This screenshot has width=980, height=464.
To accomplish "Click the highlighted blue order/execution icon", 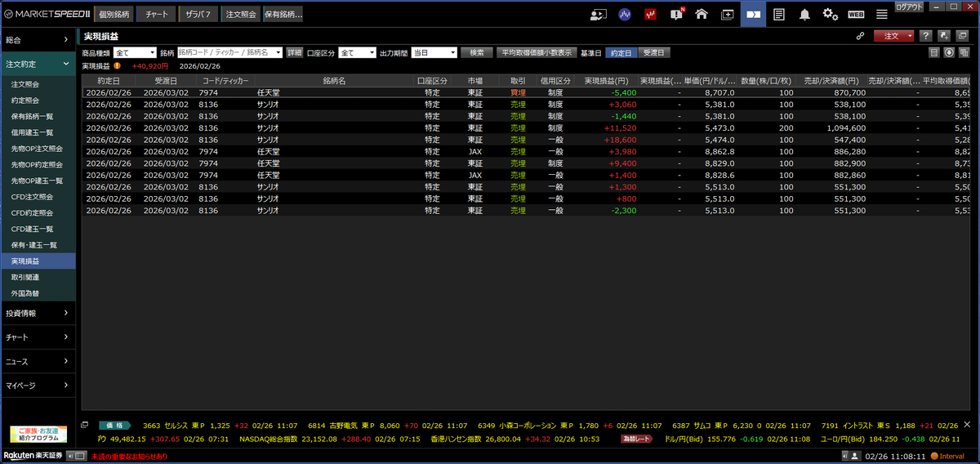I will (x=753, y=14).
